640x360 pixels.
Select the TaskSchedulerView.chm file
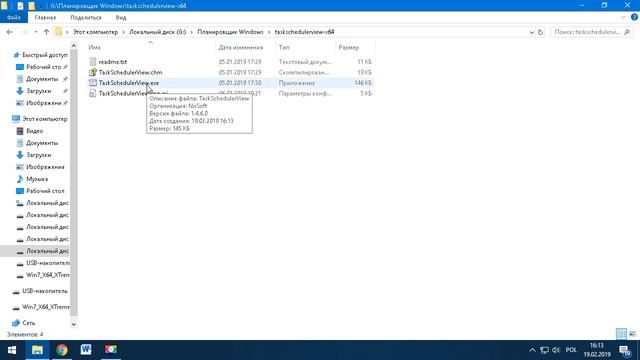130,72
